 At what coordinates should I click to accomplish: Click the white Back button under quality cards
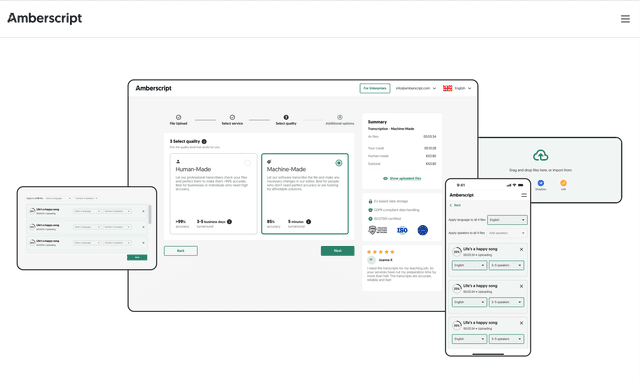[181, 251]
